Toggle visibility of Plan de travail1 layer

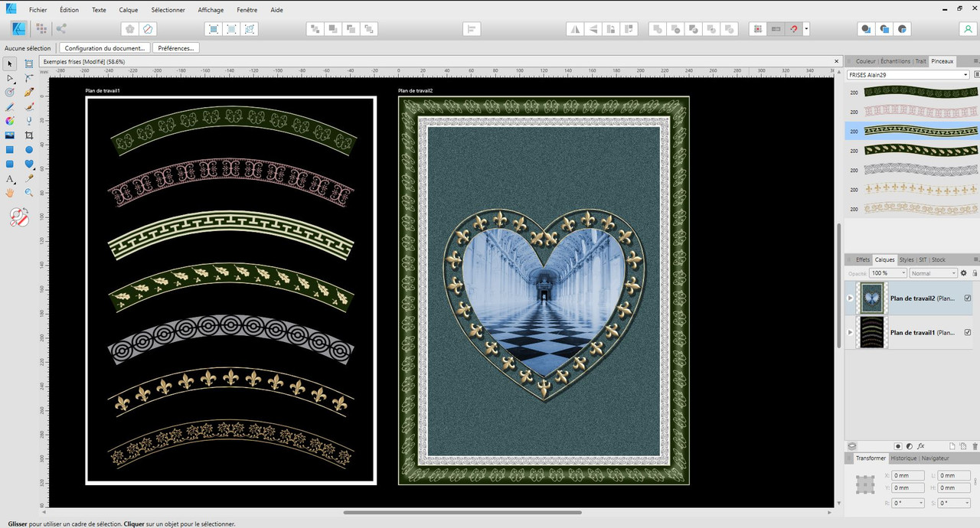[968, 332]
